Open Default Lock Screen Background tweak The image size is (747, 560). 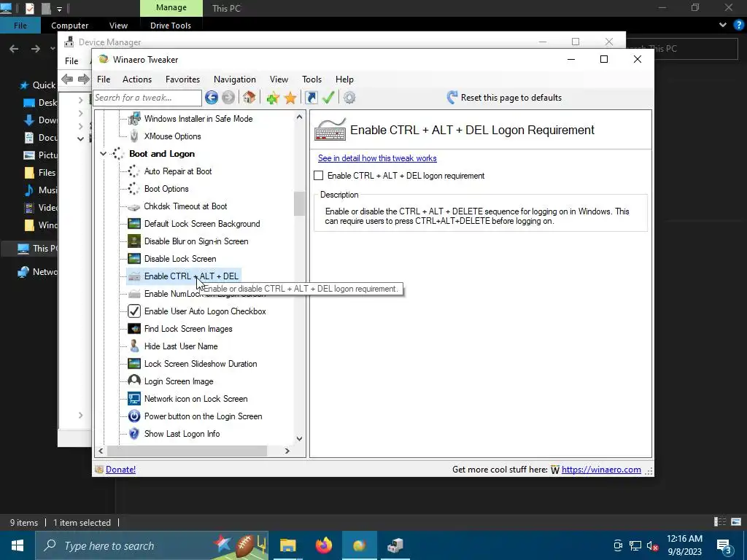pos(202,224)
